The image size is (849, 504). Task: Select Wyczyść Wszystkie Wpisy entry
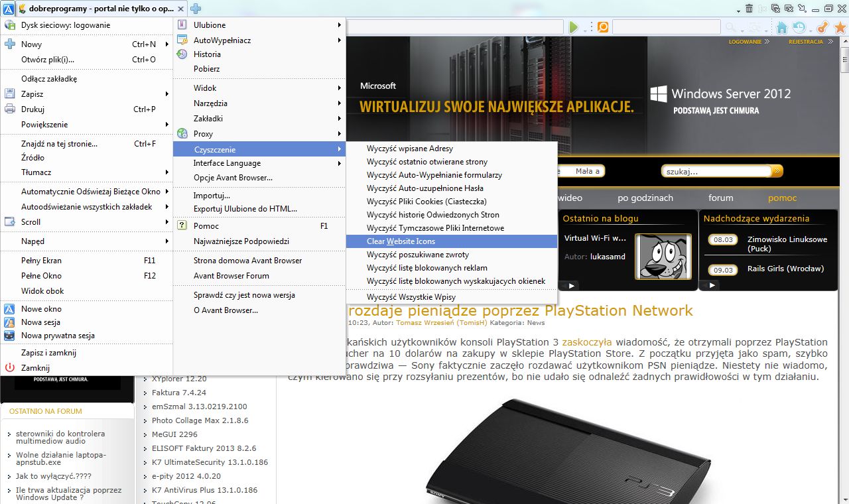(452, 297)
